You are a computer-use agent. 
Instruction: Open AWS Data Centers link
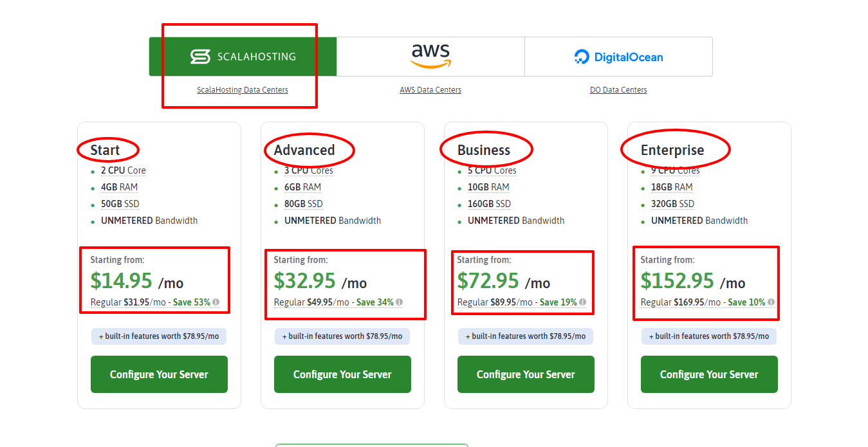(x=430, y=90)
